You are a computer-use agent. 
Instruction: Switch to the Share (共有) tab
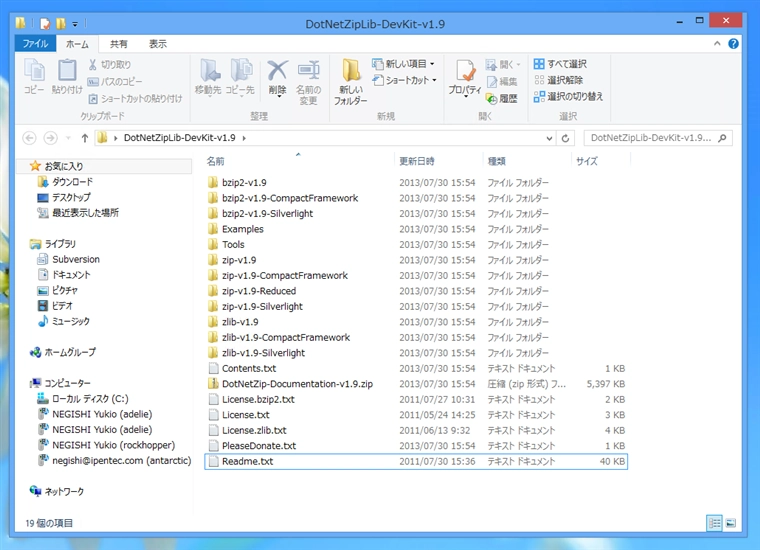coord(118,44)
